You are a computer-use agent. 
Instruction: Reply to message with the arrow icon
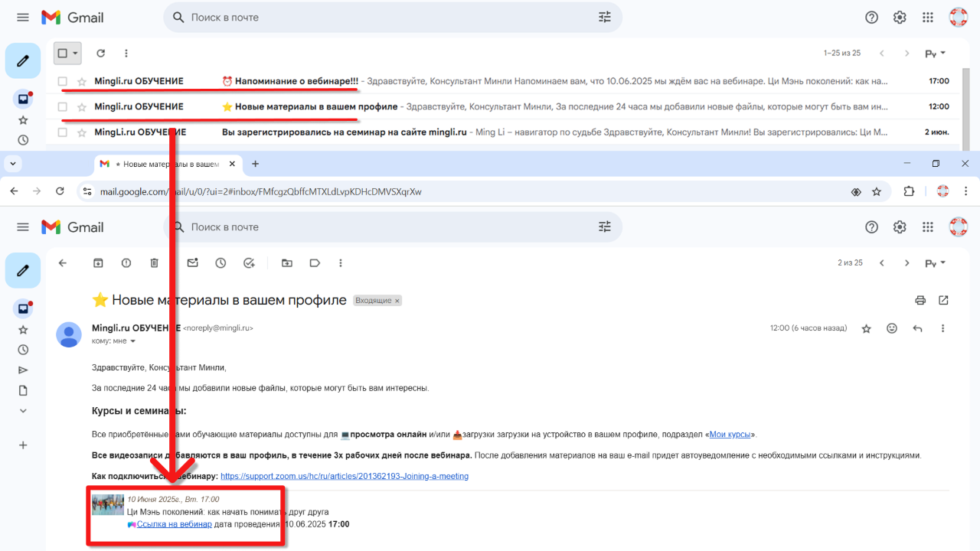coord(917,328)
